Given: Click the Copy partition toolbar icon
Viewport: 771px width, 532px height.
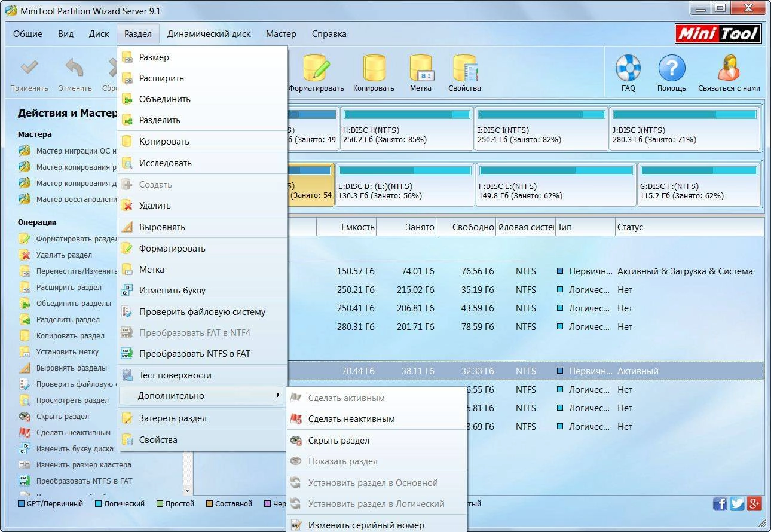Looking at the screenshot, I should (x=374, y=68).
